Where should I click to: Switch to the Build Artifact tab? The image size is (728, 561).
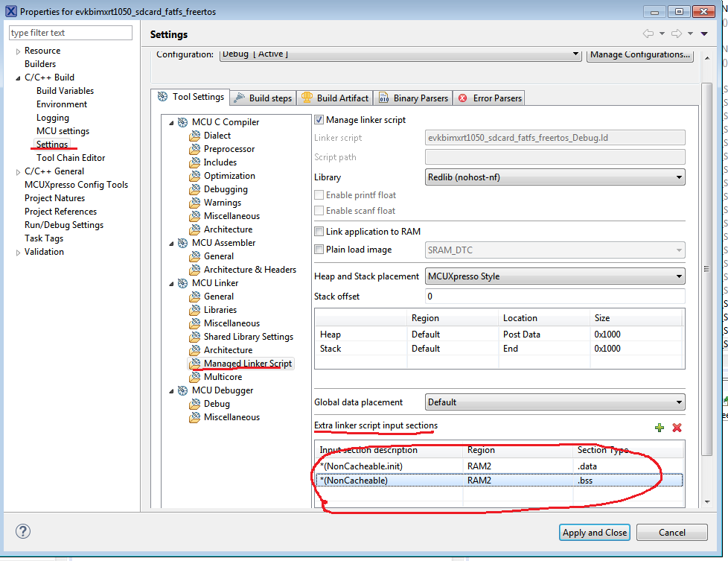tap(335, 98)
